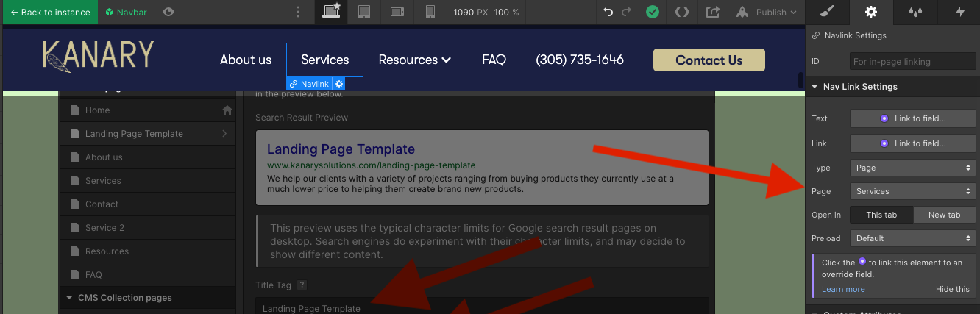This screenshot has width=980, height=314.
Task: Redo the last undone change
Action: point(626,12)
